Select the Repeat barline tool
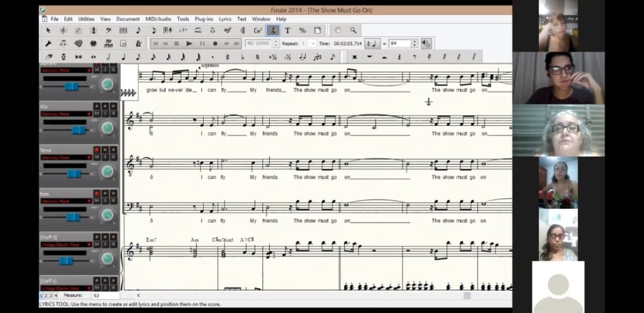Image resolution: width=644 pixels, height=313 pixels. point(243,30)
